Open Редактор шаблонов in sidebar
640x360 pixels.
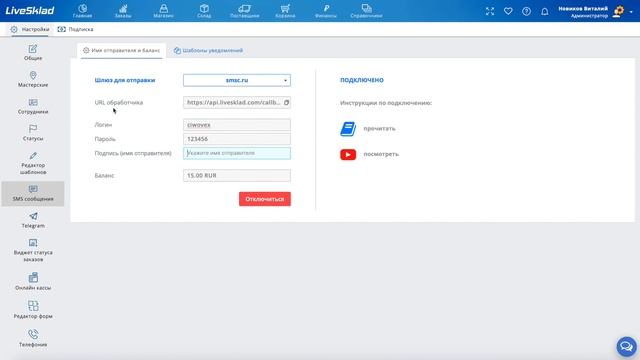pos(33,163)
